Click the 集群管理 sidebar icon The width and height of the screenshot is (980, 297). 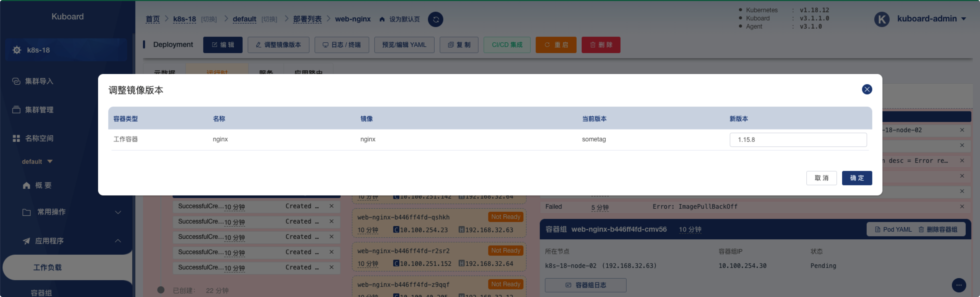[16, 109]
